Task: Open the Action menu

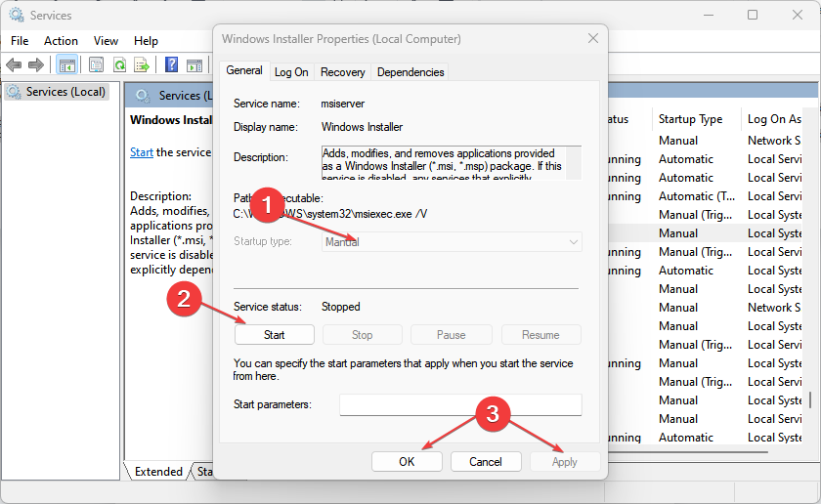Action: click(x=61, y=41)
